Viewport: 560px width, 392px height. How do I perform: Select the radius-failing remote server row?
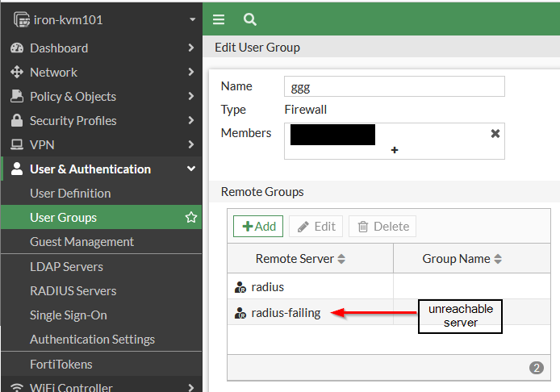tap(389, 312)
